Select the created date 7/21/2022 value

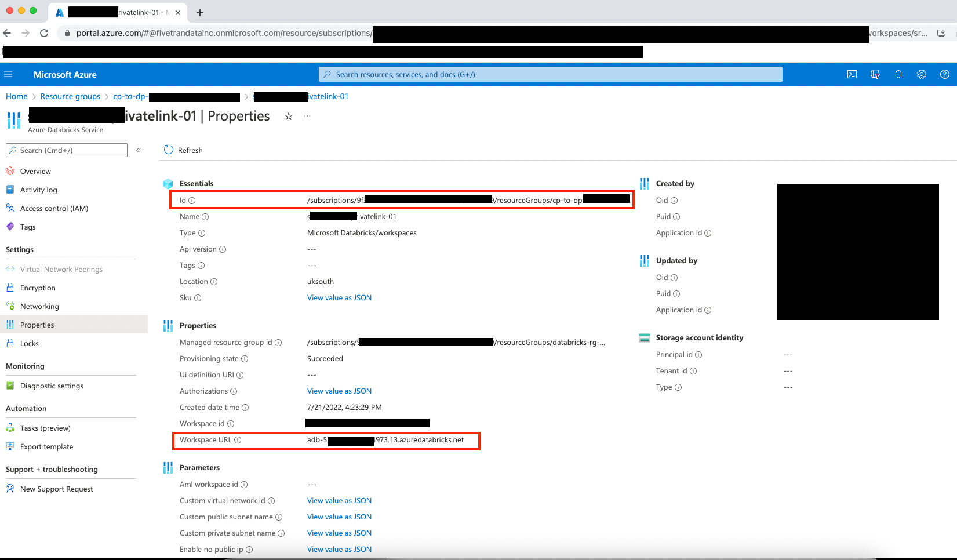click(344, 408)
